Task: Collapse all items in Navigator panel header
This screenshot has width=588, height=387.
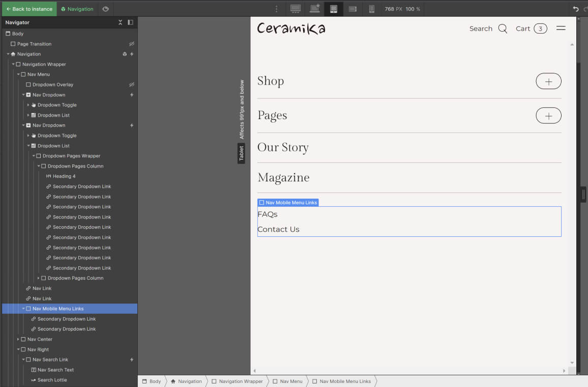Action: pyautogui.click(x=121, y=22)
